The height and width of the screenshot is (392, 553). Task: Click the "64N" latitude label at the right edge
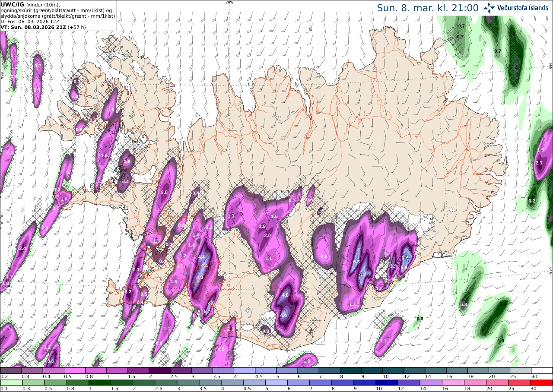(x=551, y=271)
